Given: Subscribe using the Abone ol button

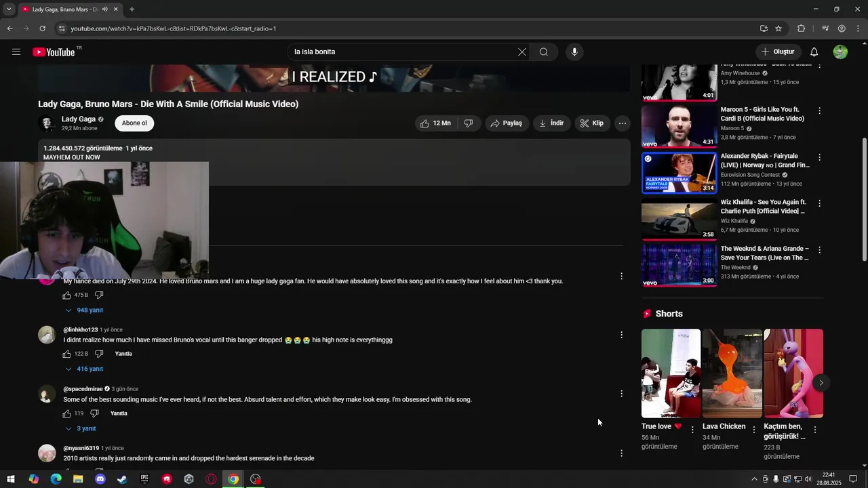Looking at the screenshot, I should point(134,123).
